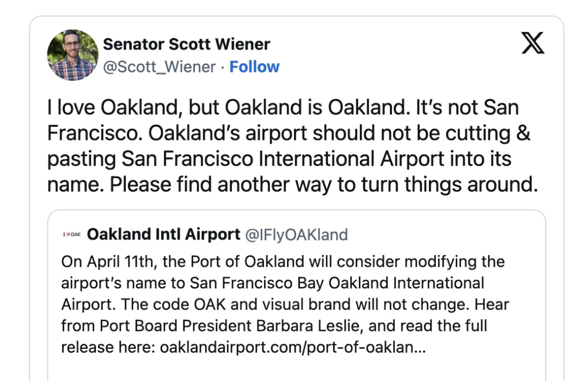
Task: Click the 'San Francisco International Airport' phrase
Action: click(x=283, y=158)
